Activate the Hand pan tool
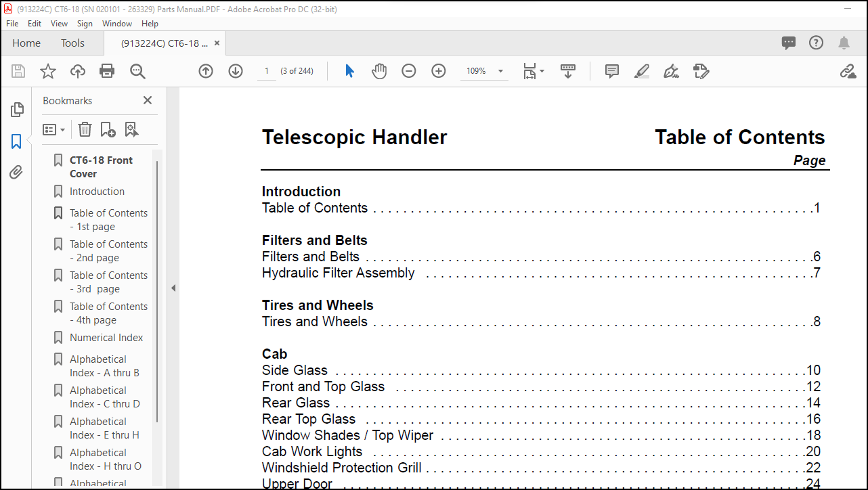This screenshot has width=868, height=490. click(x=379, y=71)
